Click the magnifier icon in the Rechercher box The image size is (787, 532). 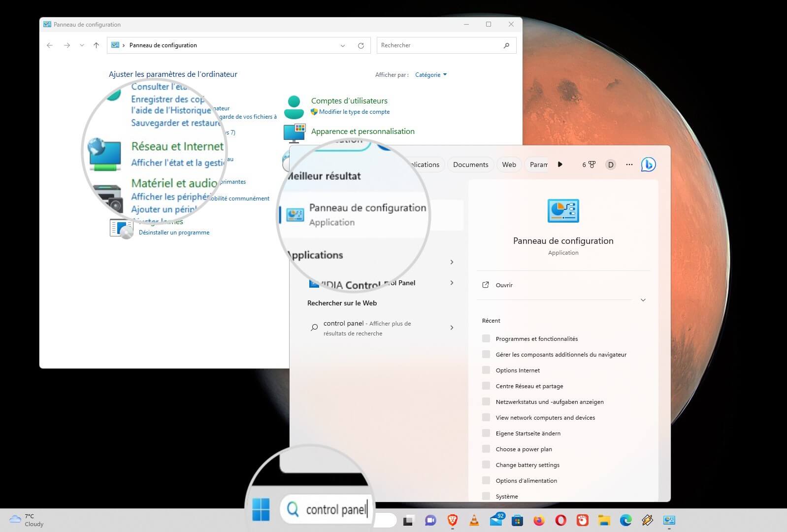[x=506, y=45]
